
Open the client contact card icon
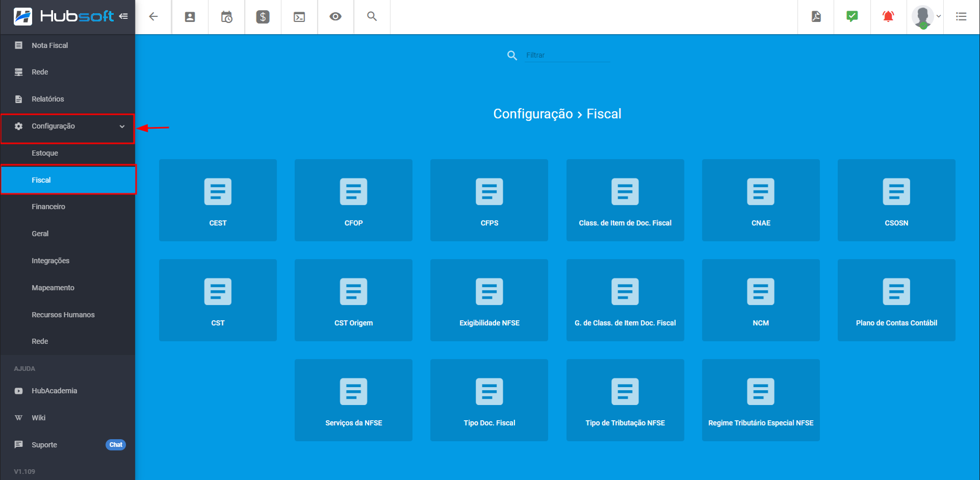click(x=190, y=17)
